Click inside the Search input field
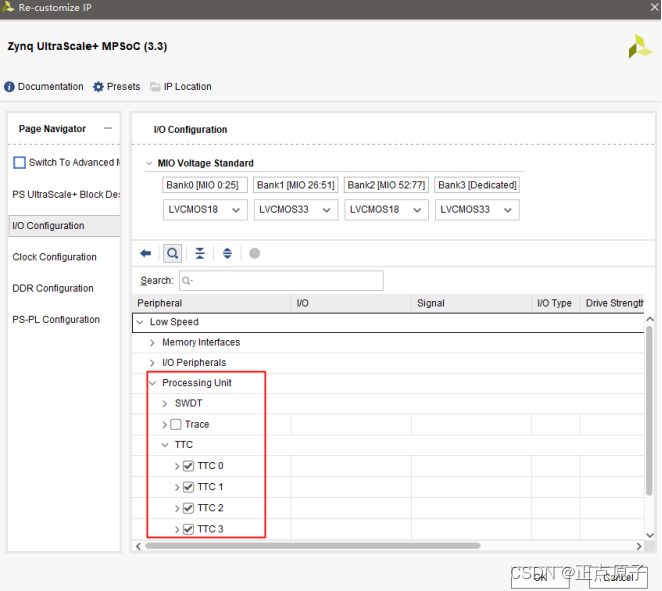 coord(281,281)
